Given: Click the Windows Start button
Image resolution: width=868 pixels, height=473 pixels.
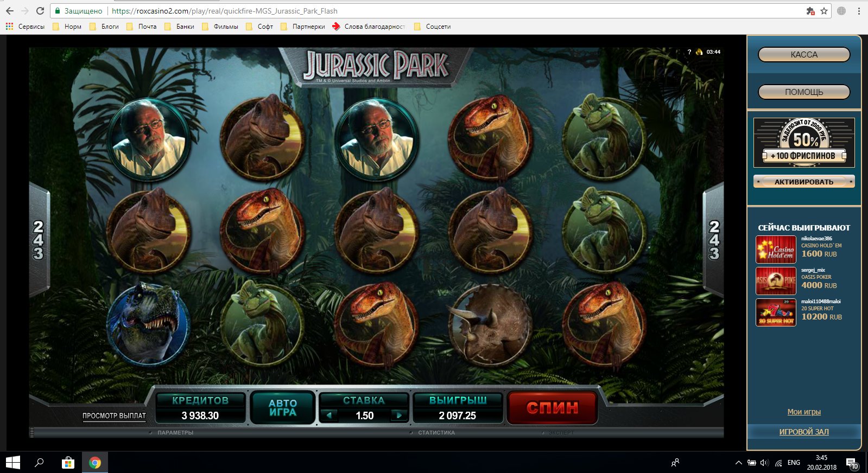Looking at the screenshot, I should pyautogui.click(x=13, y=463).
